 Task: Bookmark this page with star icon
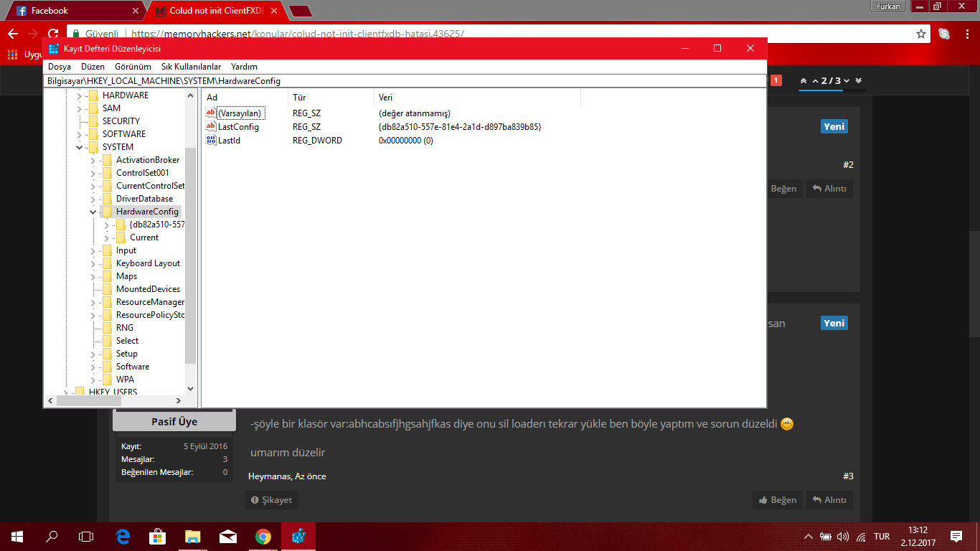pyautogui.click(x=921, y=34)
